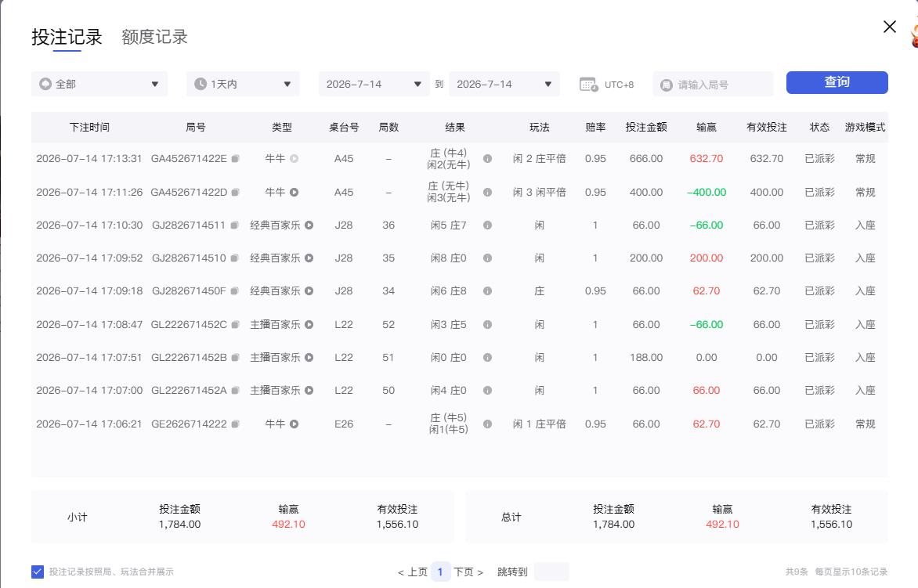Screen dimensions: 918x588
Task: Go to next page 下页
Action: pos(468,572)
